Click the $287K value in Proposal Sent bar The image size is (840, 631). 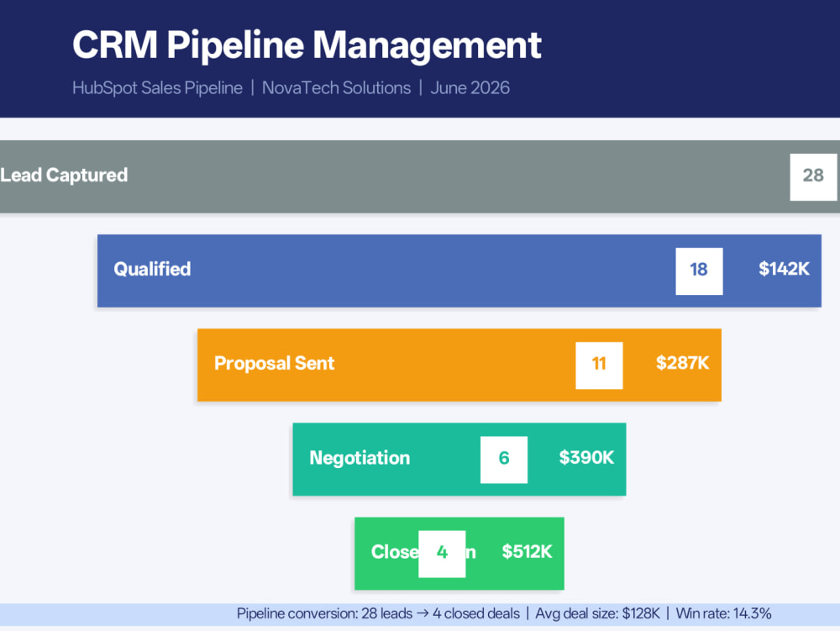[682, 363]
